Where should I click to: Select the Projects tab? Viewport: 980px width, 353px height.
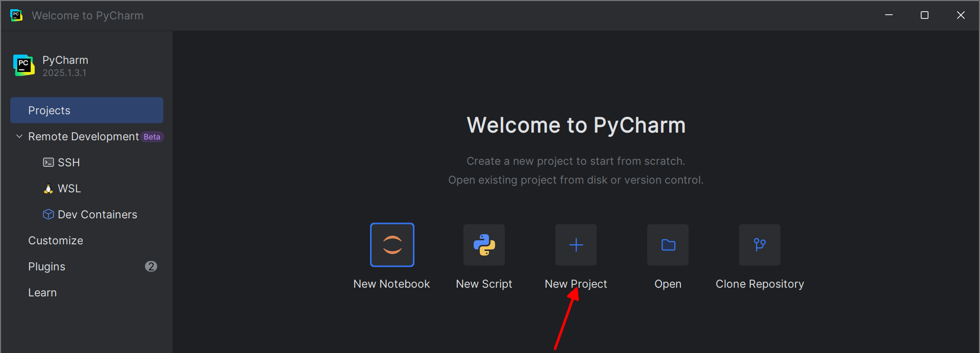point(87,110)
